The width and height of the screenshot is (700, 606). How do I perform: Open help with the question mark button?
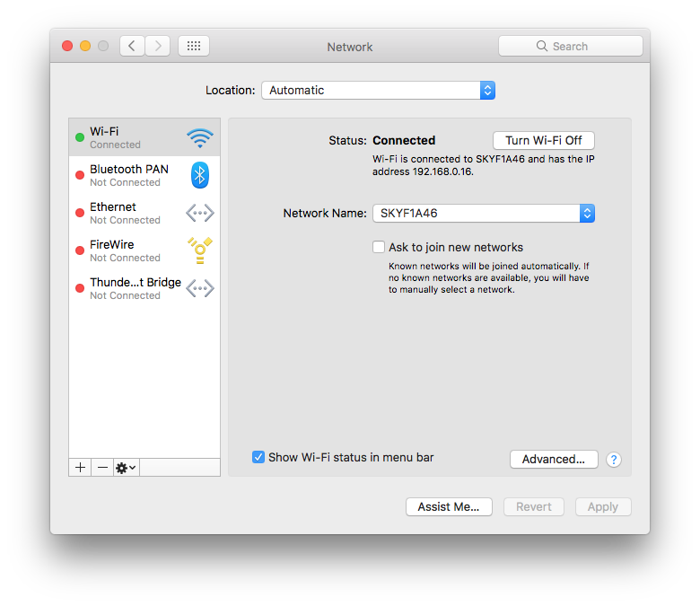tap(614, 460)
